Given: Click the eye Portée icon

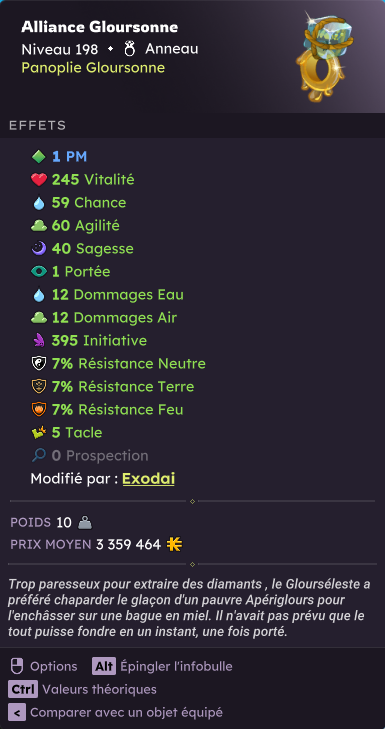Looking at the screenshot, I should click(39, 272).
